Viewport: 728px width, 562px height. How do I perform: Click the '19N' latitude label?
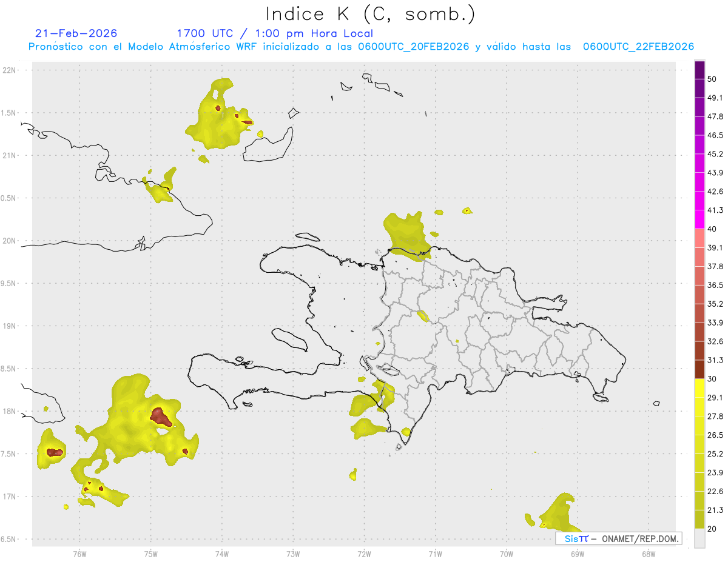click(x=10, y=326)
